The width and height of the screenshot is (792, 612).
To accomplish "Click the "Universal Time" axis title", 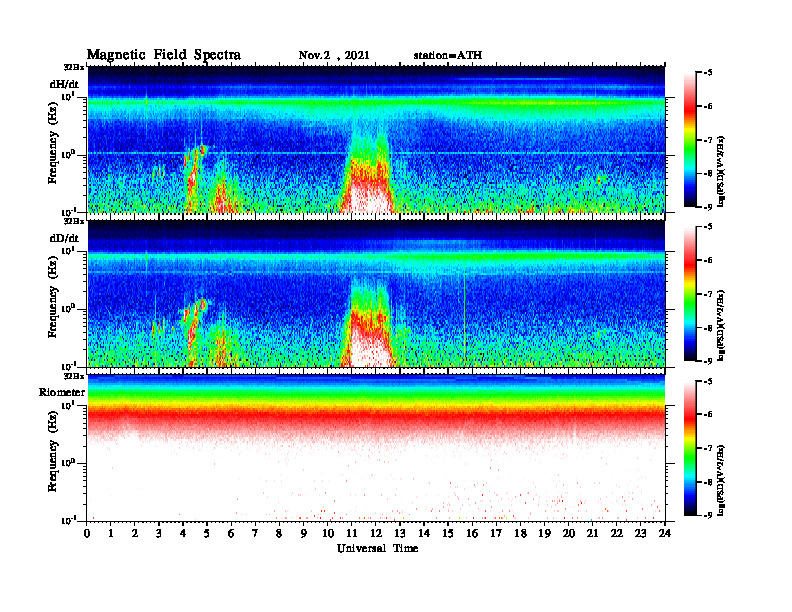I will point(377,548).
